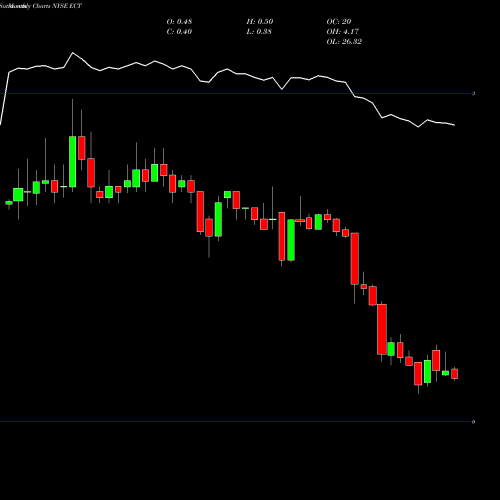Click the highest peak of the white indicator line

coord(73,53)
